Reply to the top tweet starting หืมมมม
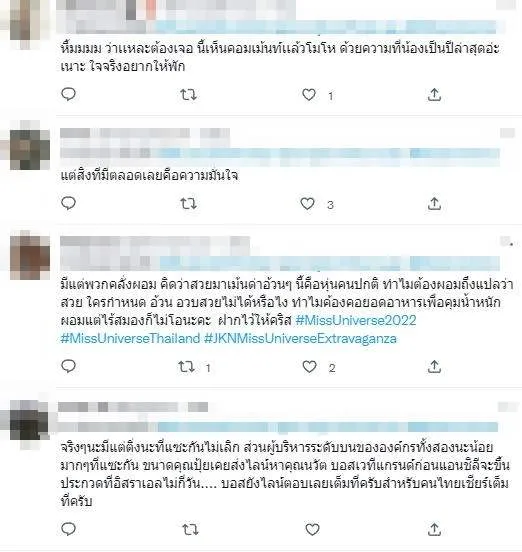Viewport: 522px width, 552px height. coord(68,94)
